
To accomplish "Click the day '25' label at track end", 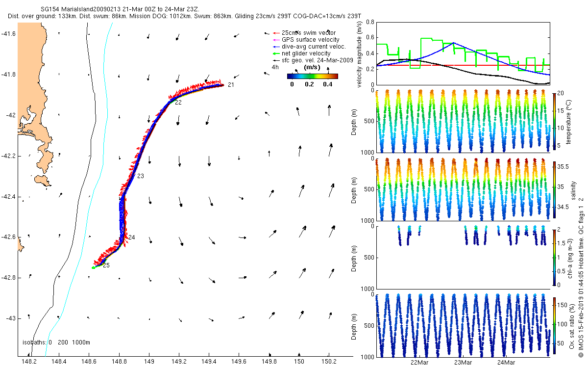I will click(x=106, y=265).
